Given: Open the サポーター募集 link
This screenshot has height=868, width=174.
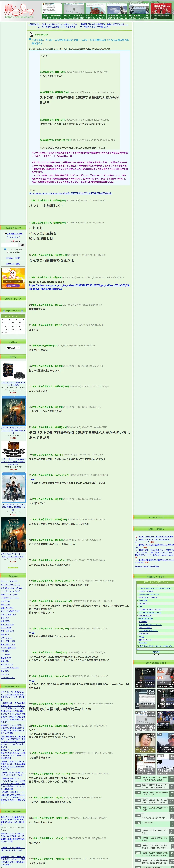Looking at the screenshot, I should click(x=13, y=264).
